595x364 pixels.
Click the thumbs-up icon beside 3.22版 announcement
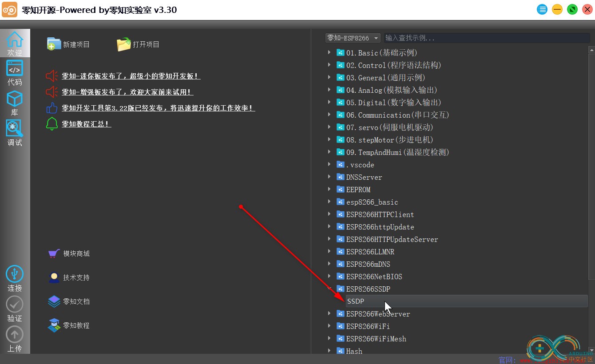(x=52, y=108)
